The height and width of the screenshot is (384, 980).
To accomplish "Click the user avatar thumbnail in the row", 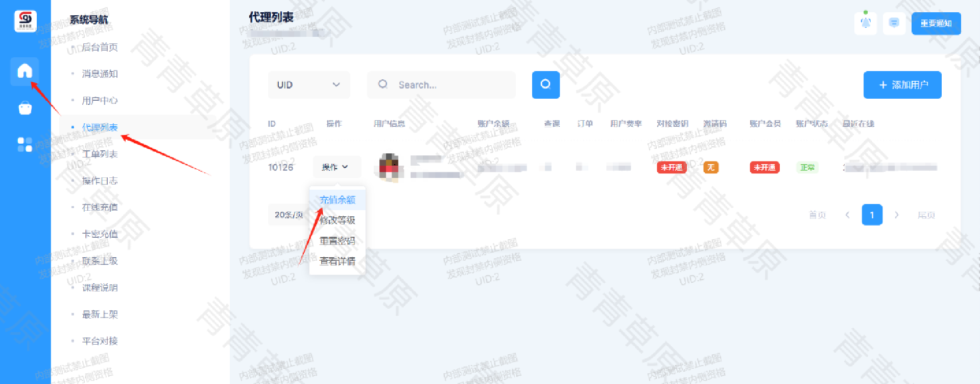I will [x=389, y=167].
